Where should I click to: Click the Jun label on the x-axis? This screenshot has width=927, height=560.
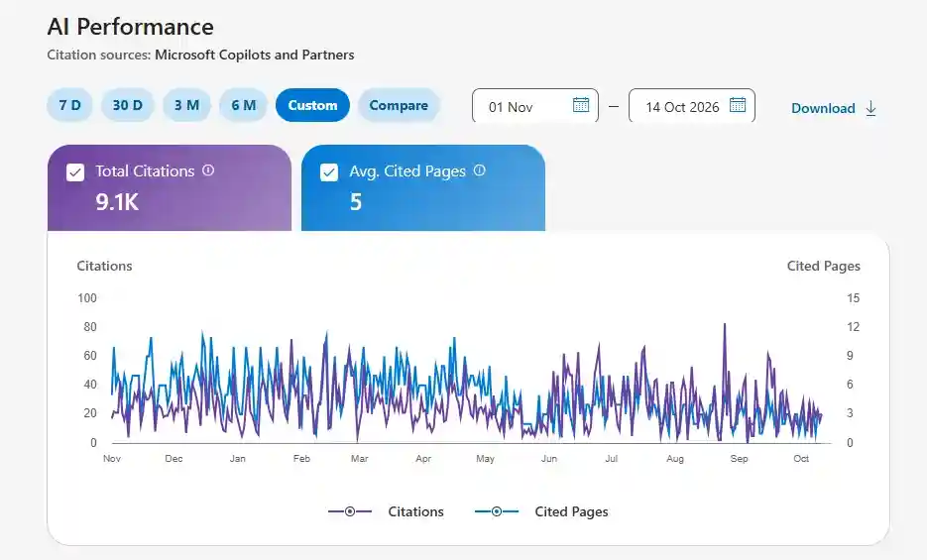(549, 458)
